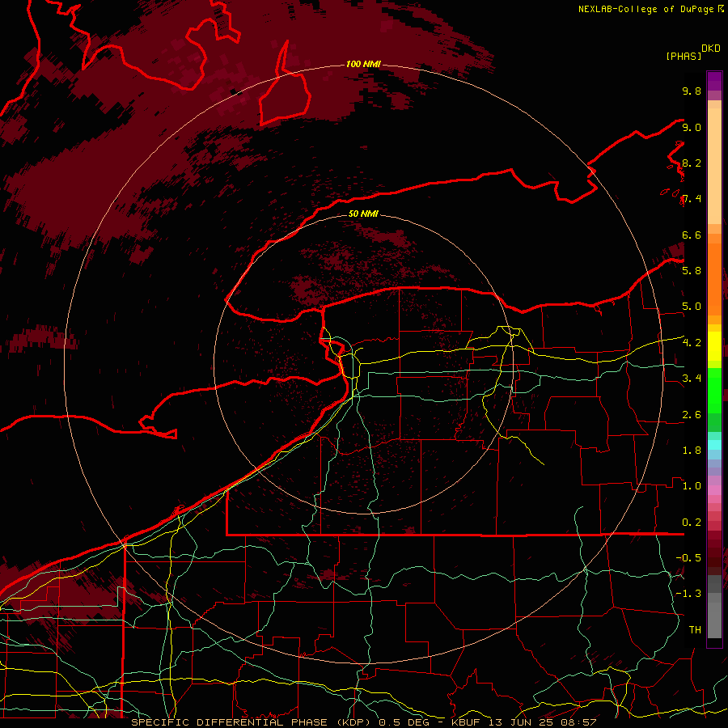
Task: Click the 5.0 scale value
Action: (x=692, y=307)
